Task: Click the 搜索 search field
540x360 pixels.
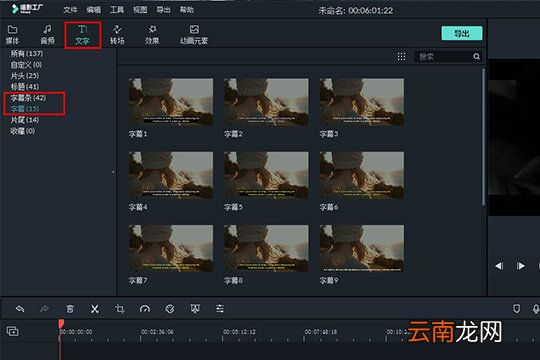Action: tap(443, 56)
